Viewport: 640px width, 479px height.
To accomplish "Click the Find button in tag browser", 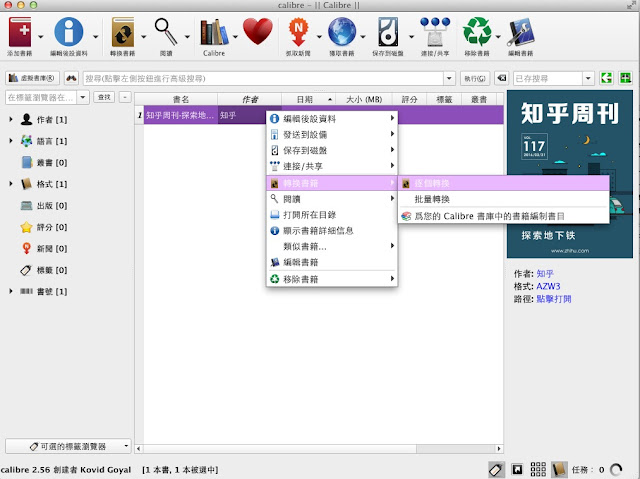I will point(104,97).
